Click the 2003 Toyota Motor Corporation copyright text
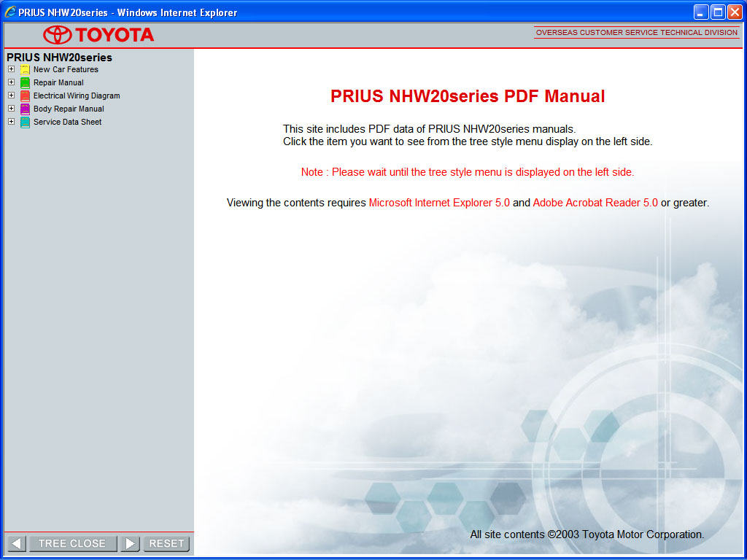Viewport: 747px width, 560px height. [x=587, y=534]
